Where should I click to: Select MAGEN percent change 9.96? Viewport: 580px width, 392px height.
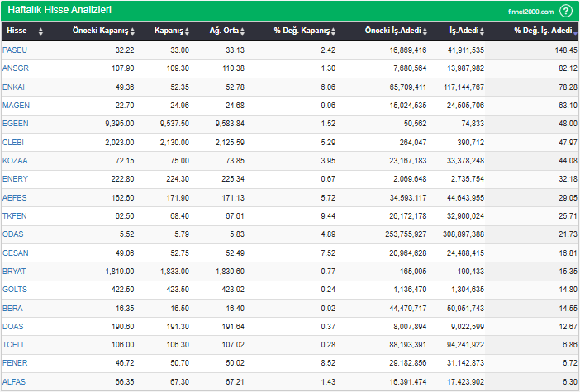coord(328,106)
